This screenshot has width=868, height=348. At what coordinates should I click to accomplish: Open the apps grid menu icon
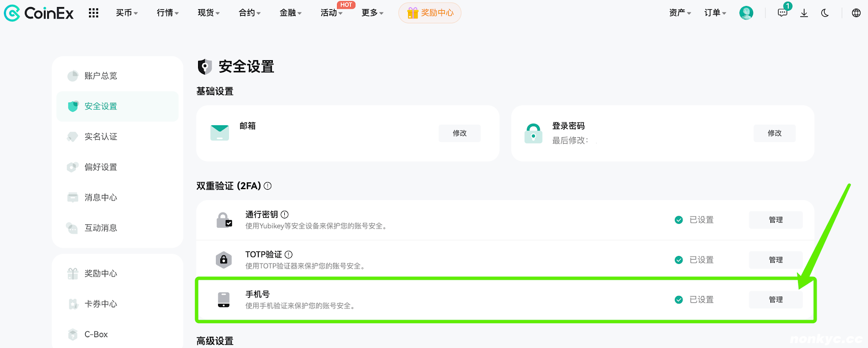tap(93, 13)
